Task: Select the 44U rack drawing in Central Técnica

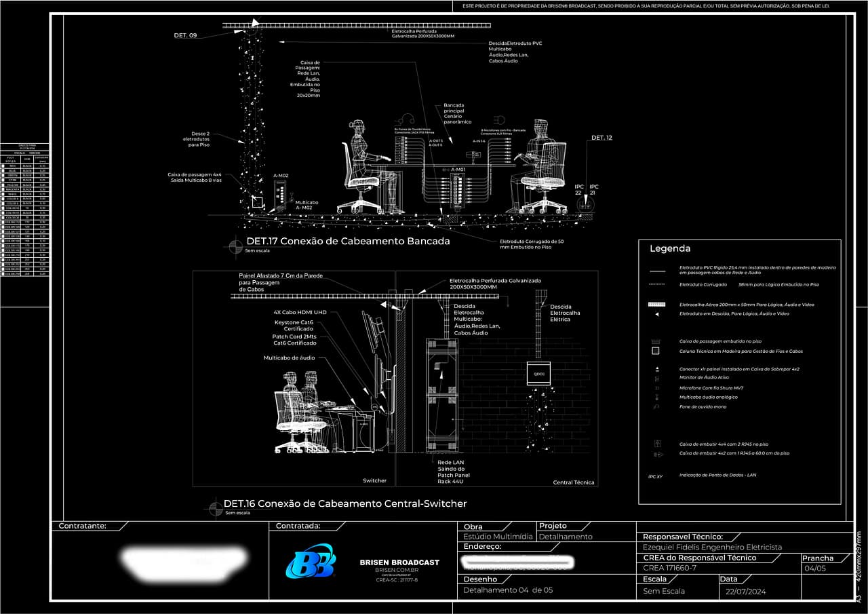Action: [x=442, y=396]
